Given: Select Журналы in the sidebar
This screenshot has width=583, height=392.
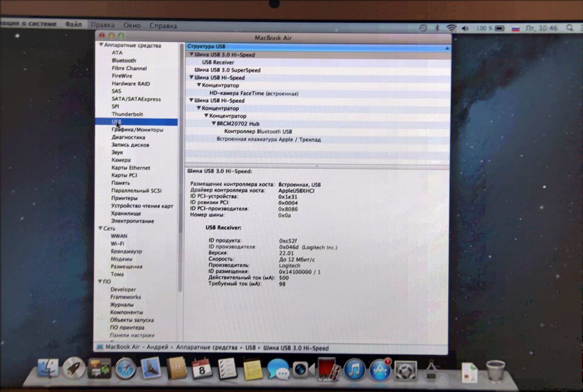Looking at the screenshot, I should pyautogui.click(x=122, y=304).
